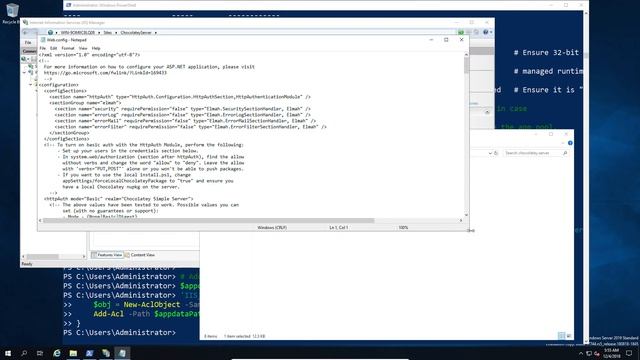This screenshot has width=640, height=360.
Task: Click the '<configuration>' line in Notepad
Action: 59,85
